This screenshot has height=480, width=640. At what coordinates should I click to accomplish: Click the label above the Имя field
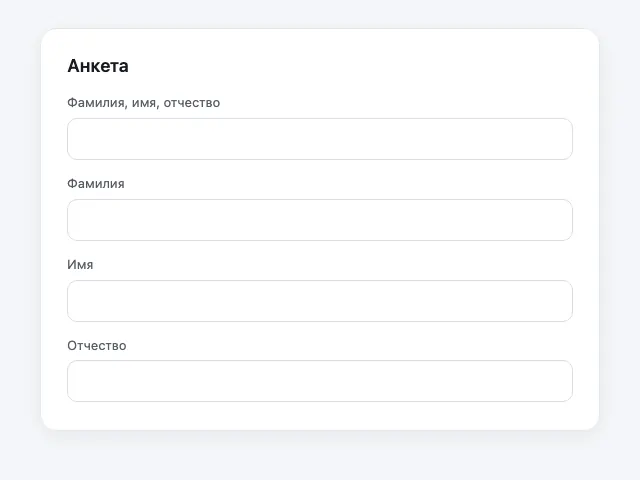[x=80, y=264]
